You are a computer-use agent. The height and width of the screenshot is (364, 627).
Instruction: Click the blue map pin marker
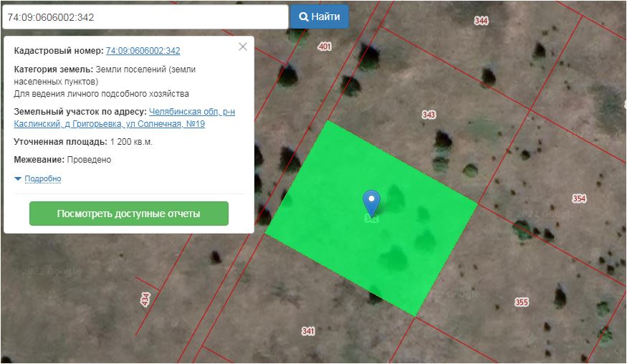pyautogui.click(x=371, y=203)
